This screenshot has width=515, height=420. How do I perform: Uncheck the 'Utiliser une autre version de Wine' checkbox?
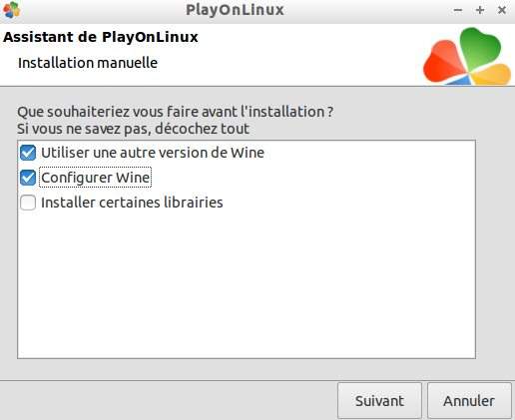point(28,153)
